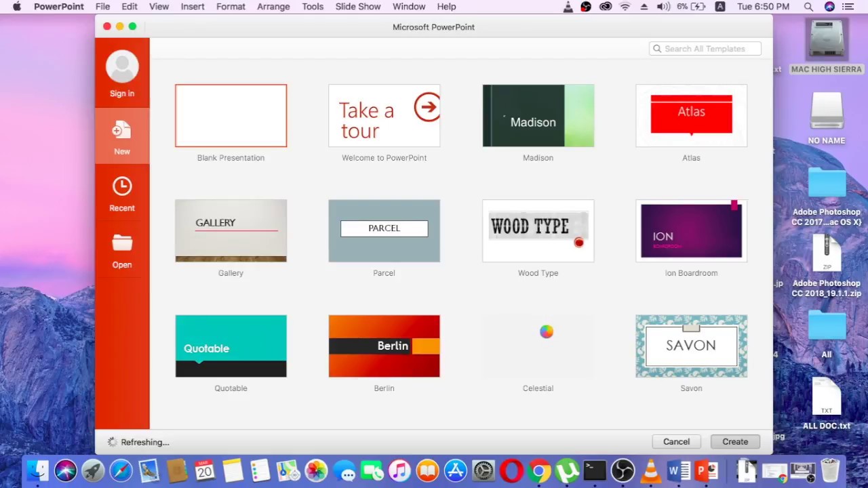This screenshot has height=488, width=868.
Task: Select the MAC HIGH SIERRA desktop drive
Action: pos(826,46)
